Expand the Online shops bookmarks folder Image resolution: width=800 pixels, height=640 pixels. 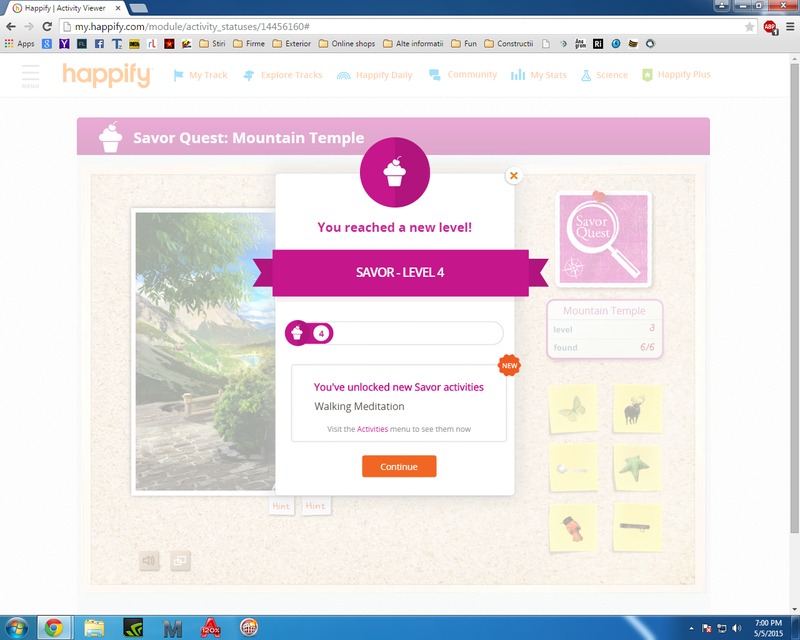click(x=346, y=44)
